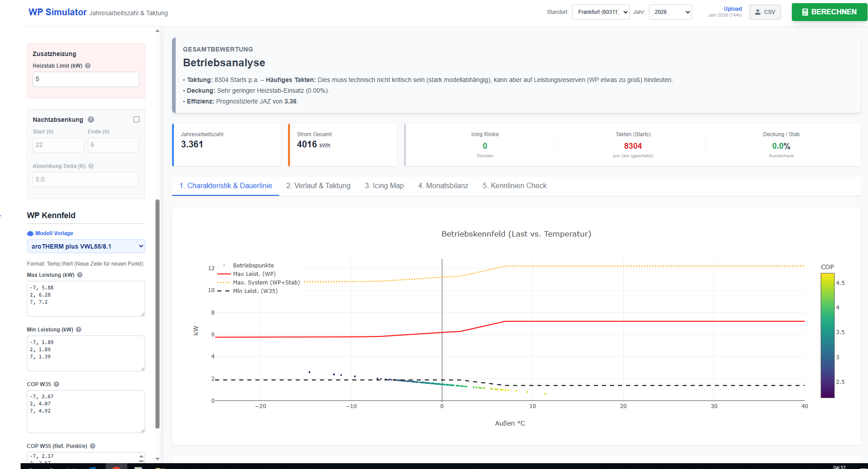Image resolution: width=868 pixels, height=469 pixels.
Task: Click help icon next to Absenkung Delta
Action: click(x=91, y=166)
